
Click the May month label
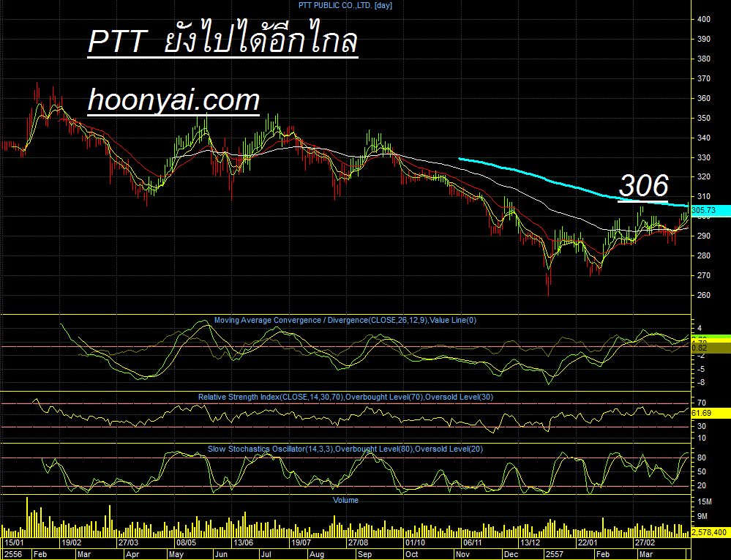point(176,554)
